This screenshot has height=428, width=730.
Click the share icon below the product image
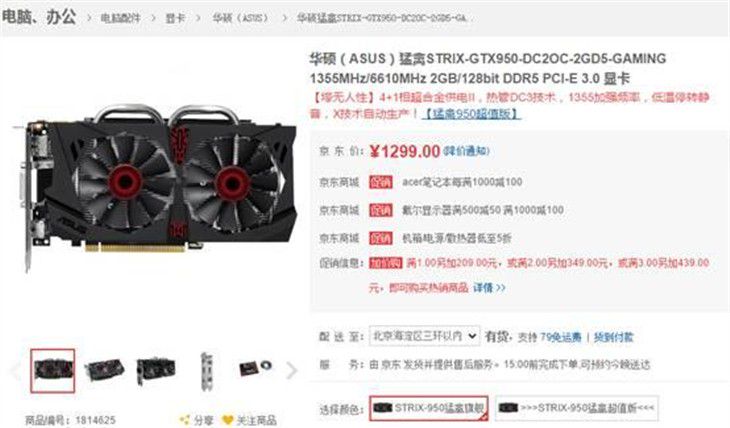click(185, 420)
